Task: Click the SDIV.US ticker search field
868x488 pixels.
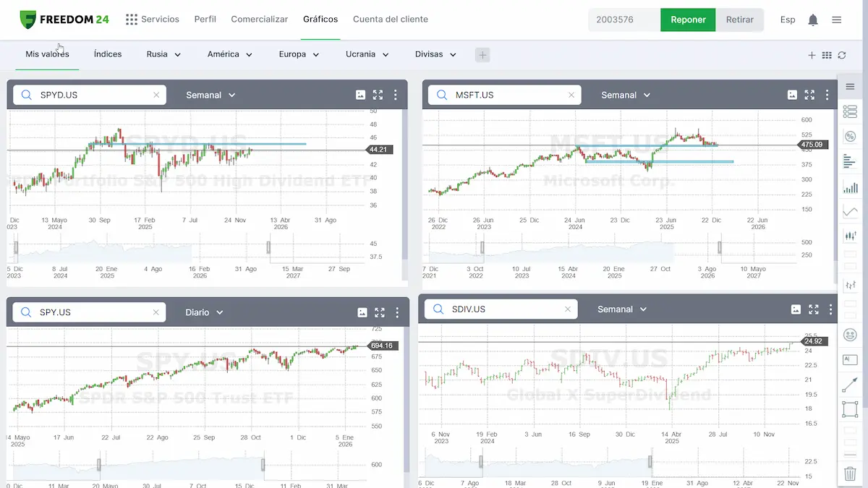Action: 506,309
